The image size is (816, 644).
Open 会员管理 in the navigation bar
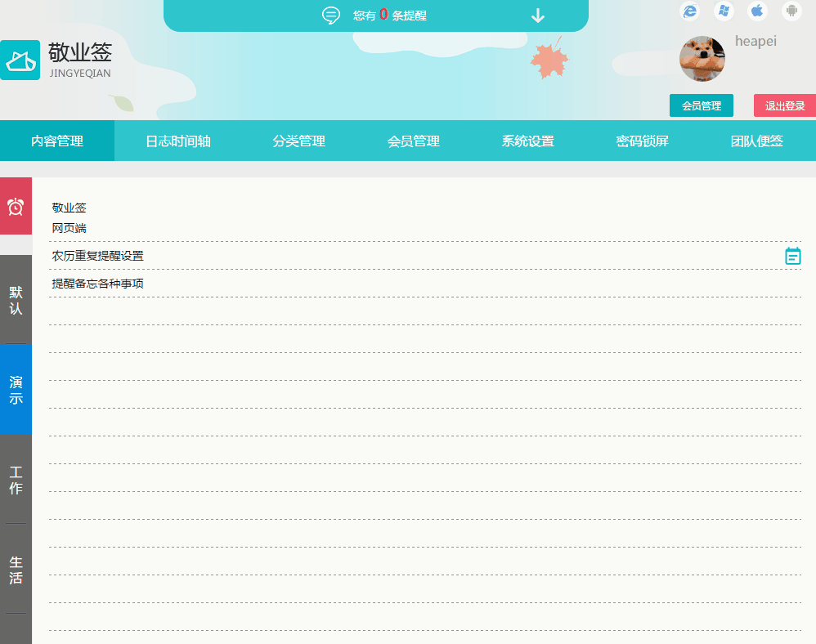click(x=413, y=141)
